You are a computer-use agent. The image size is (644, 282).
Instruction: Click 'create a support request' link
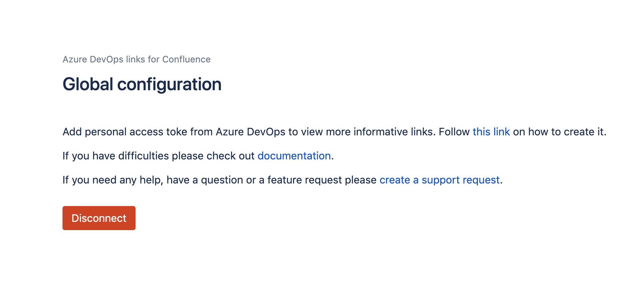[x=439, y=180]
